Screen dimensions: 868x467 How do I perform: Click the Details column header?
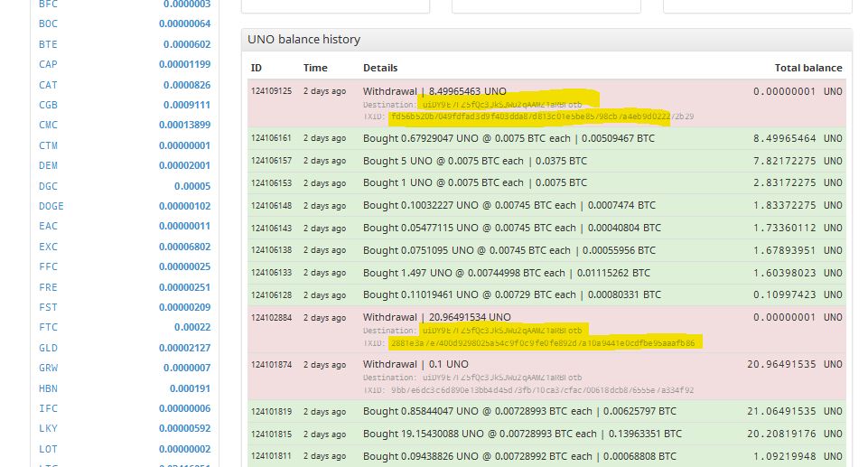tap(380, 68)
